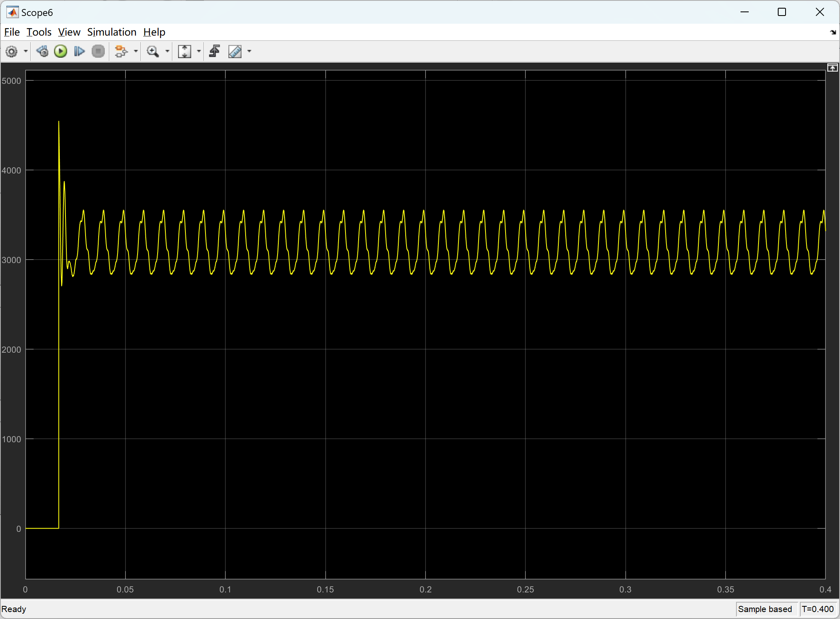
Task: Open the Tools menu
Action: point(39,32)
